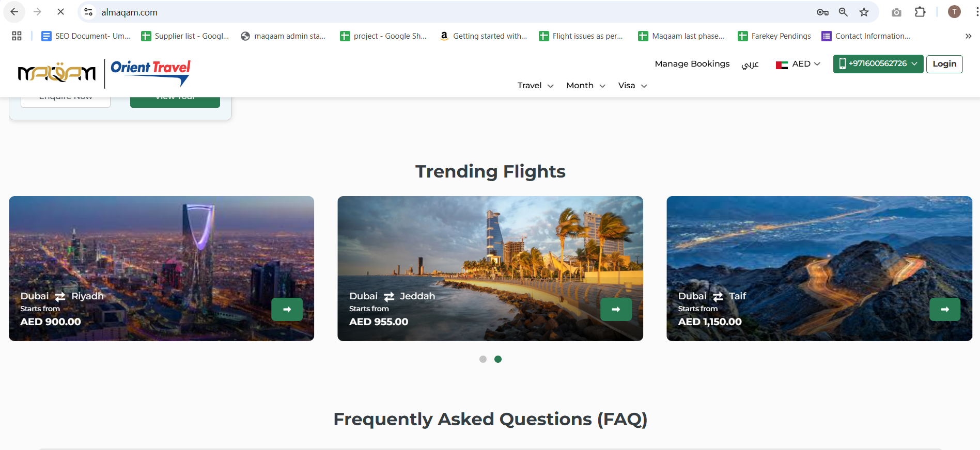Open the Manage Bookings link
Image resolution: width=980 pixels, height=450 pixels.
(692, 64)
